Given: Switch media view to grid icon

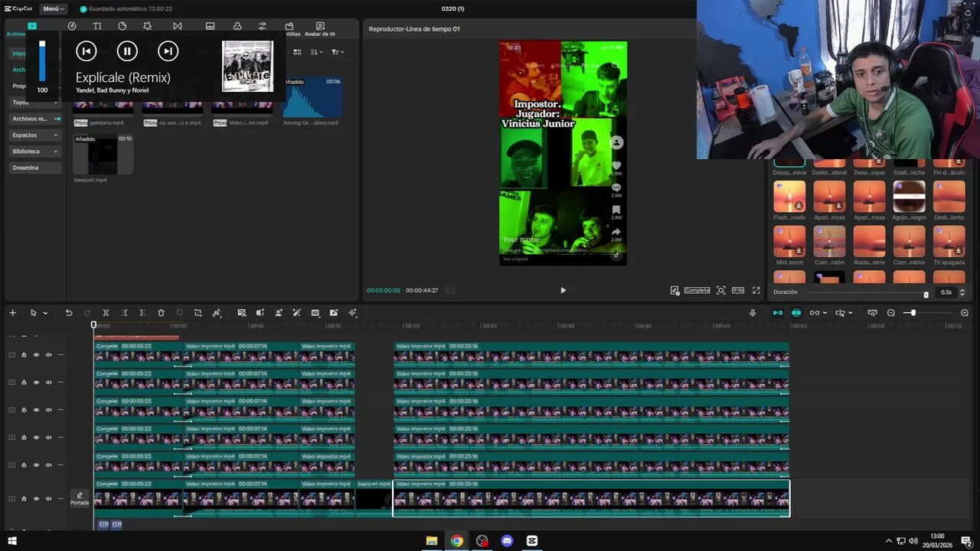Looking at the screenshot, I should [297, 52].
